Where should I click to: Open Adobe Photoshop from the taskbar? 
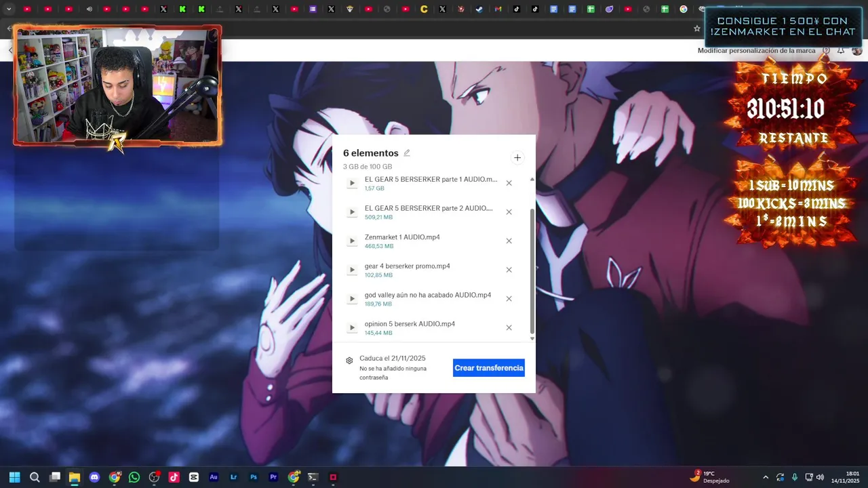click(254, 477)
